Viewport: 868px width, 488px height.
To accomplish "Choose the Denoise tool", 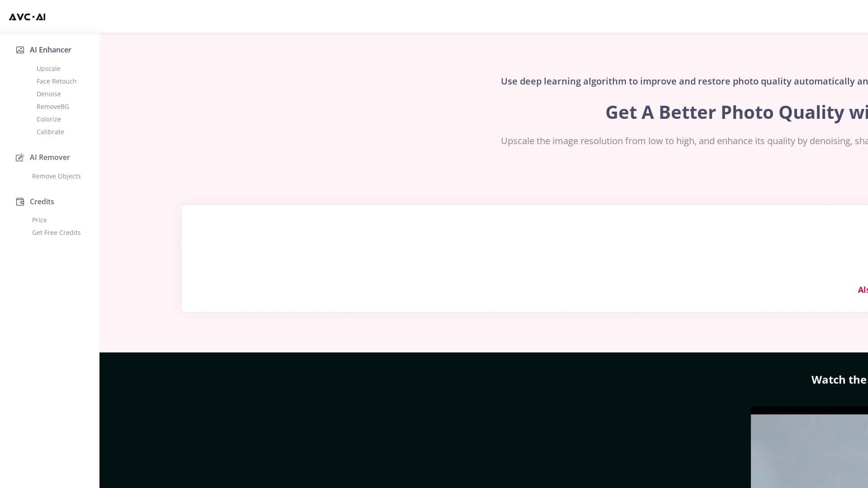I will point(49,94).
